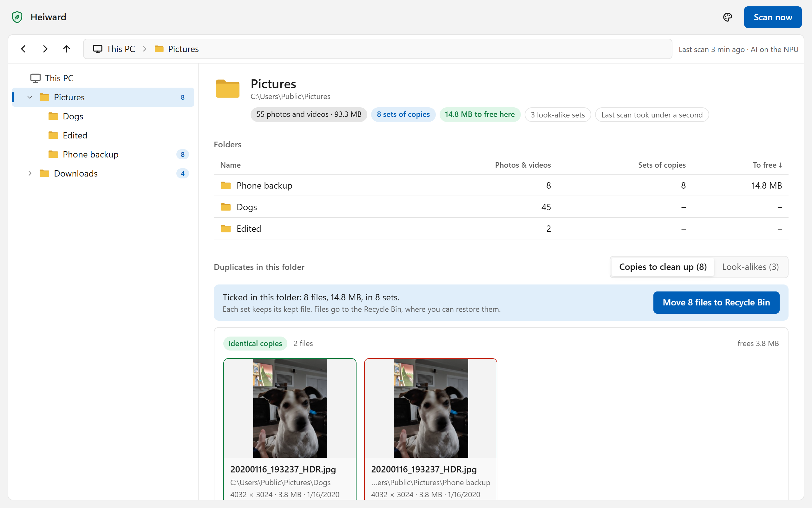The height and width of the screenshot is (508, 812).
Task: Click the Name column header
Action: (230, 165)
